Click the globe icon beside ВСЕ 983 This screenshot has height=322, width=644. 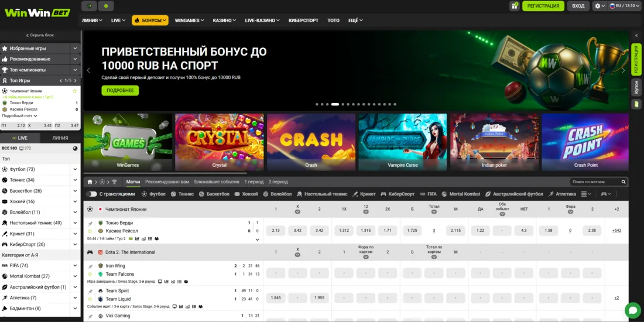(x=75, y=148)
